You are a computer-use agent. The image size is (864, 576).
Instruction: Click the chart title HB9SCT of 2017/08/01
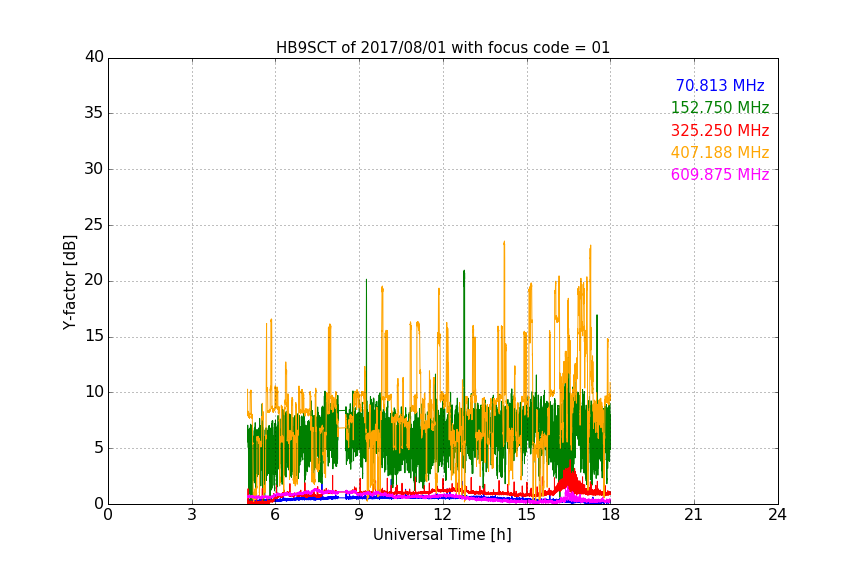click(443, 48)
